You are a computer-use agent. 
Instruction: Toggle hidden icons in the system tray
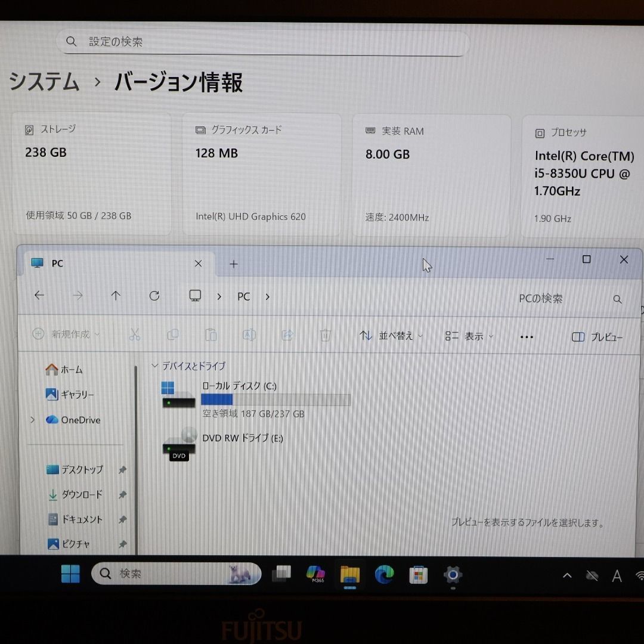pyautogui.click(x=566, y=575)
